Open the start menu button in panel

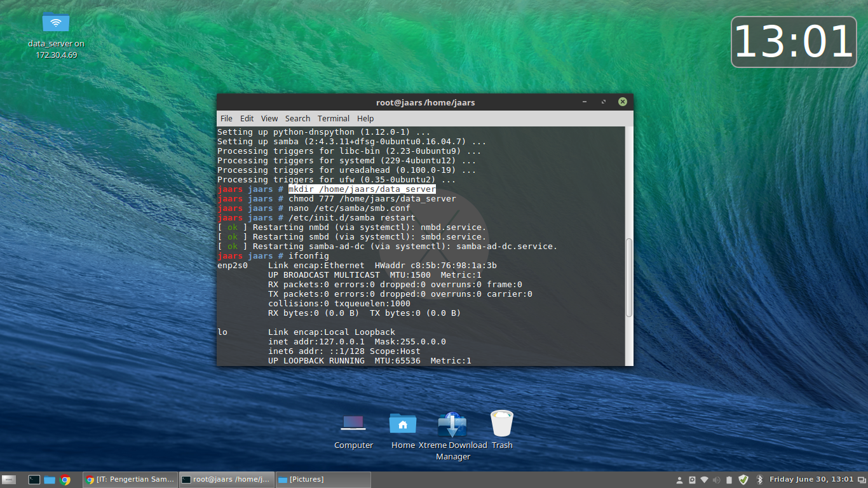point(9,480)
